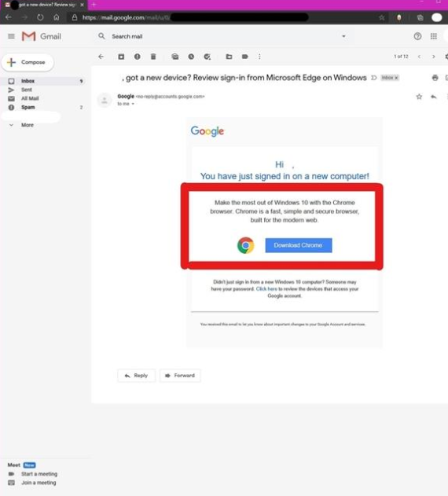Open the browser profile avatar
The width and height of the screenshot is (448, 496).
click(437, 18)
